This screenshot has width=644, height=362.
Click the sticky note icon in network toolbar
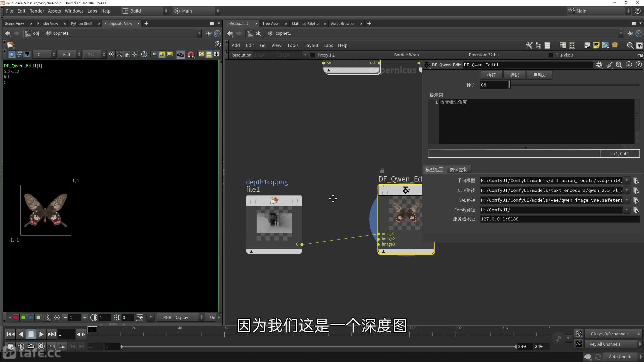click(x=596, y=45)
